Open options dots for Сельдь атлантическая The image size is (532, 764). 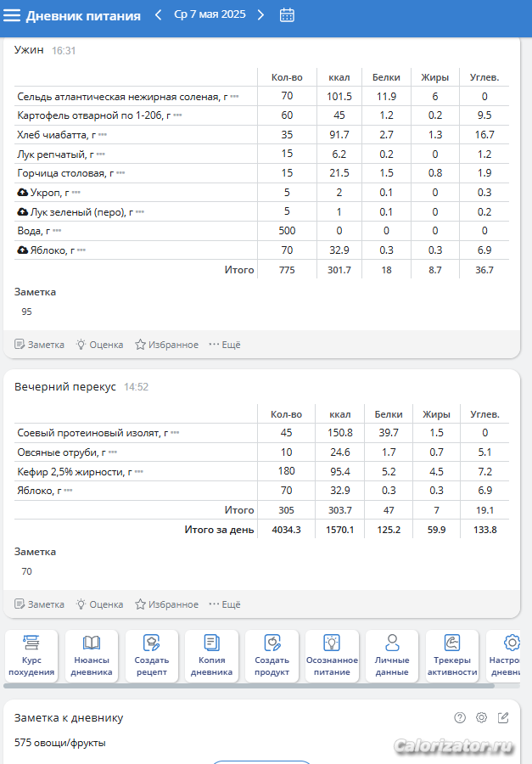click(x=234, y=97)
